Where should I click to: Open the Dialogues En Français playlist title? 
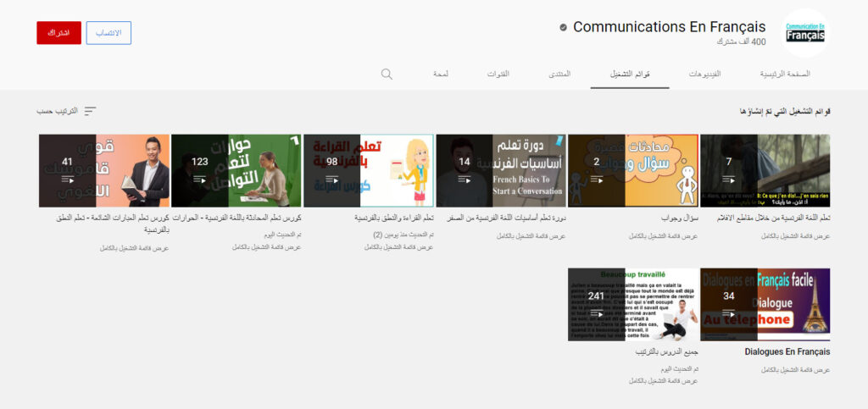[787, 351]
